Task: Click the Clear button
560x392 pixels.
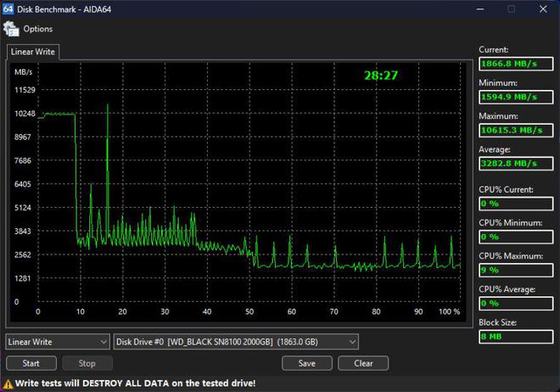Action: (x=363, y=363)
